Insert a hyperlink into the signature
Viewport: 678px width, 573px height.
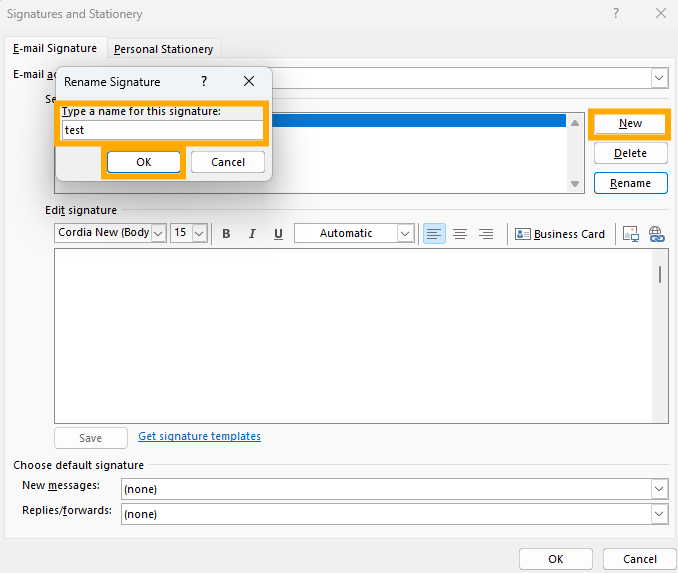[656, 234]
